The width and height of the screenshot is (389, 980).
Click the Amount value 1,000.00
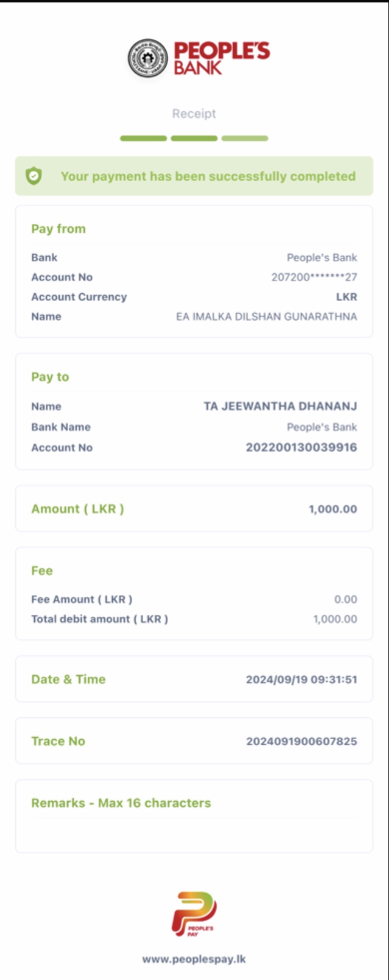tap(332, 509)
